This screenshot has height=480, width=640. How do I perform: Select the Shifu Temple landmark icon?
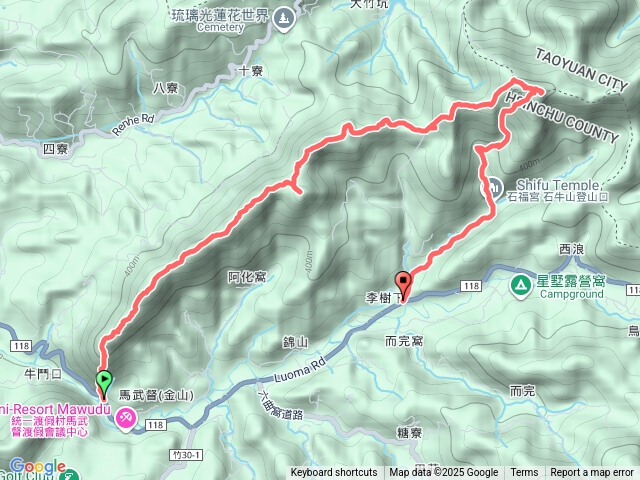click(x=493, y=189)
